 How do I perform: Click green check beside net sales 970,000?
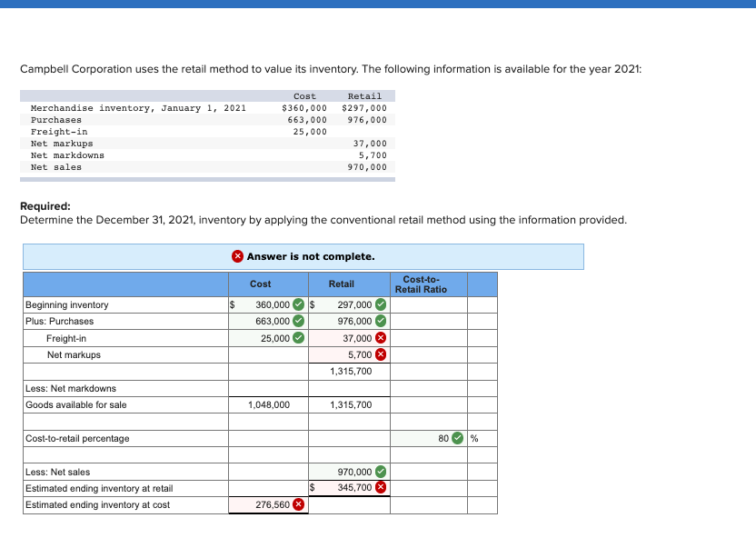[381, 472]
